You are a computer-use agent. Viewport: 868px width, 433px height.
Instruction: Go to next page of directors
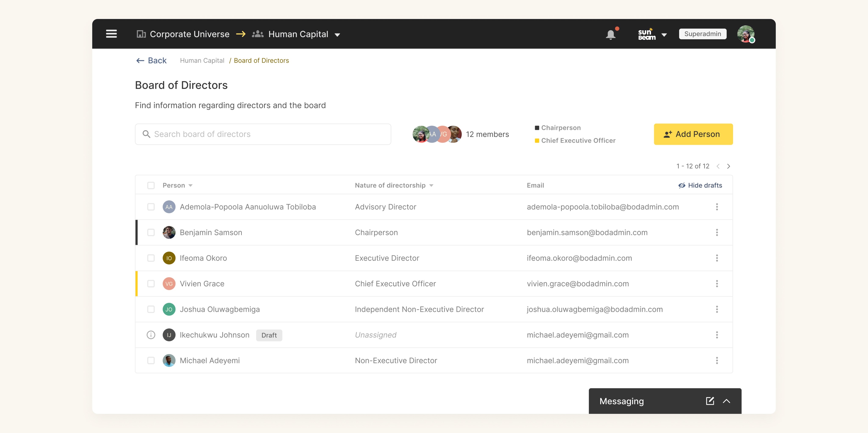(x=729, y=166)
